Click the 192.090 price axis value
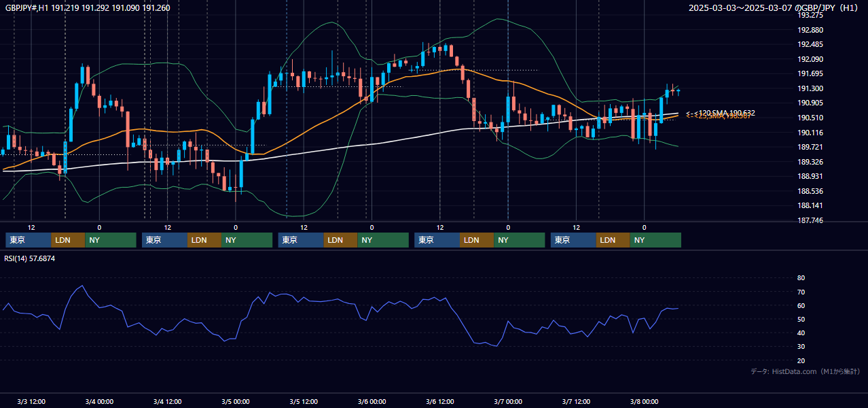Image resolution: width=868 pixels, height=408 pixels. coord(810,59)
